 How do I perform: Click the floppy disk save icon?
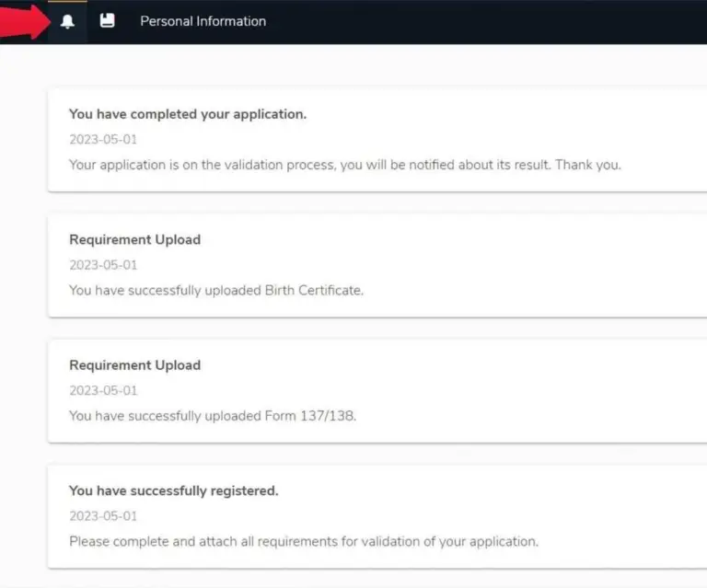point(107,20)
